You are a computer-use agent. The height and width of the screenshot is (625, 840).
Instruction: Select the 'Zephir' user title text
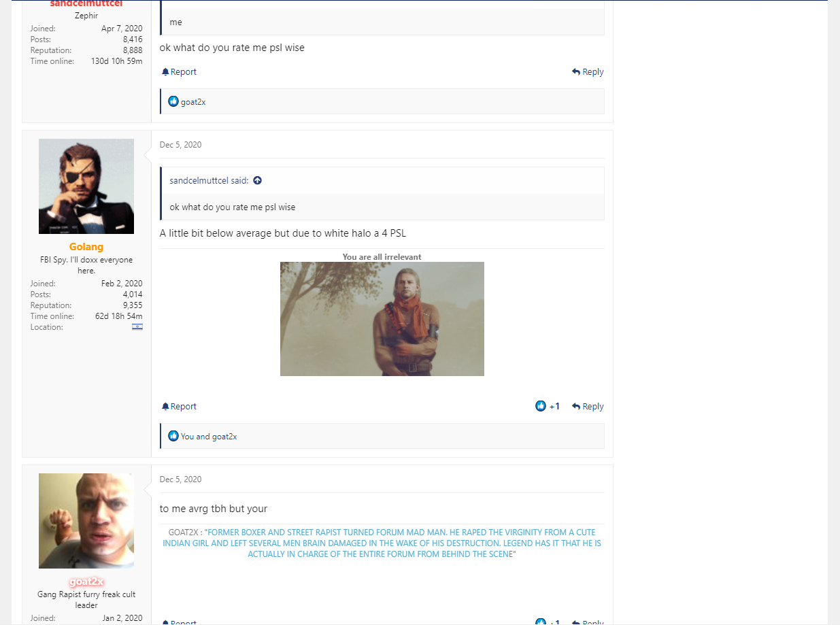[86, 15]
